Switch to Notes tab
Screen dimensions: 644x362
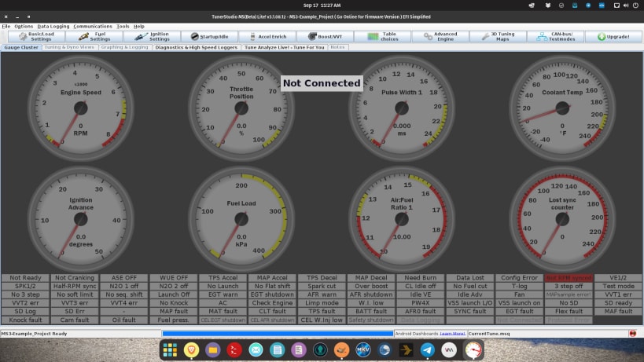pos(338,47)
